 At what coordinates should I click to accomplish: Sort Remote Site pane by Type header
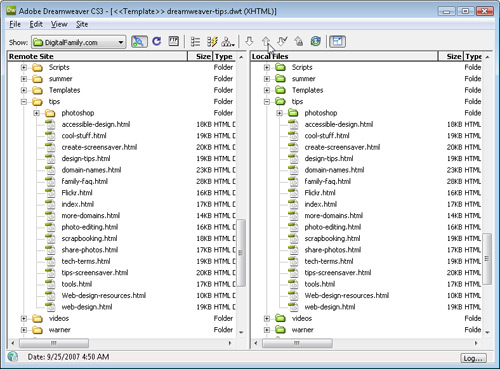[x=224, y=56]
